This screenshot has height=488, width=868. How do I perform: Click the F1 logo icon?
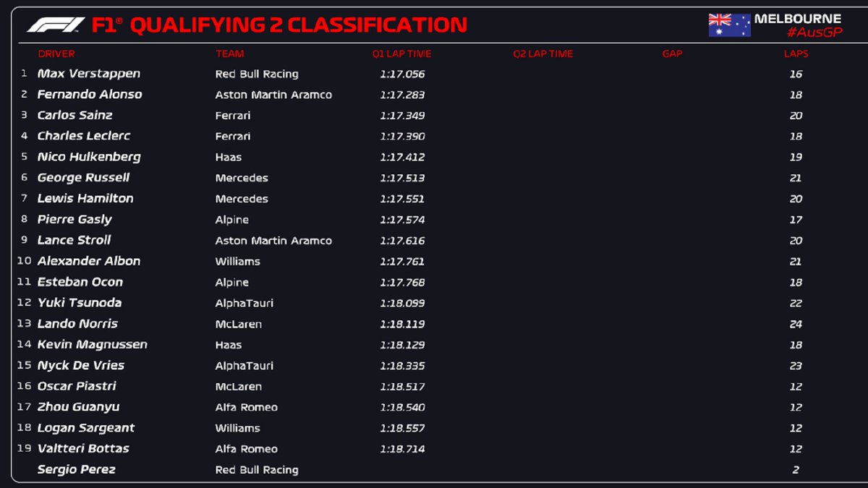click(x=56, y=25)
